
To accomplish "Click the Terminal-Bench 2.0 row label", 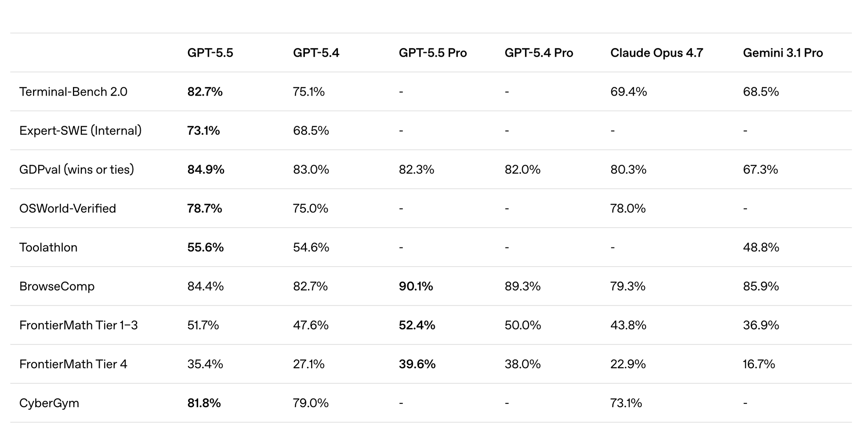I will 73,92.
